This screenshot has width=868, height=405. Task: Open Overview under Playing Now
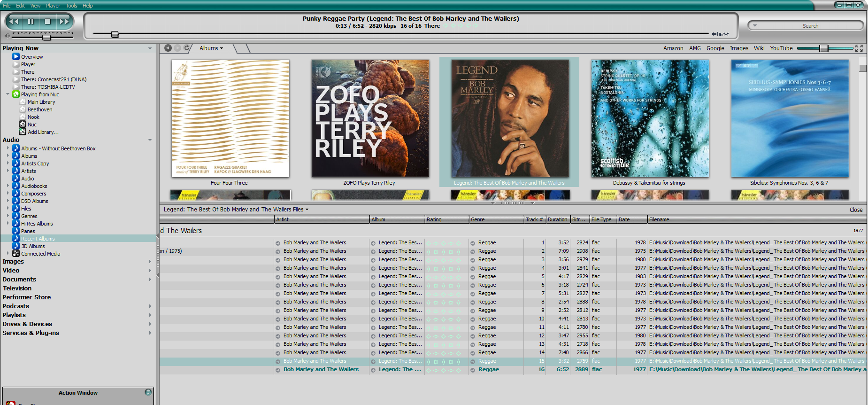32,57
